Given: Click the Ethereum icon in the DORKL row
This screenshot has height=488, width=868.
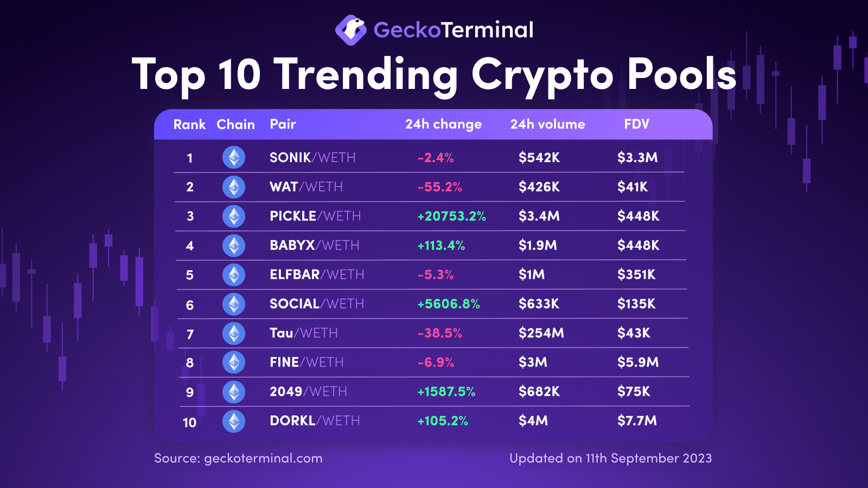Looking at the screenshot, I should click(x=234, y=421).
